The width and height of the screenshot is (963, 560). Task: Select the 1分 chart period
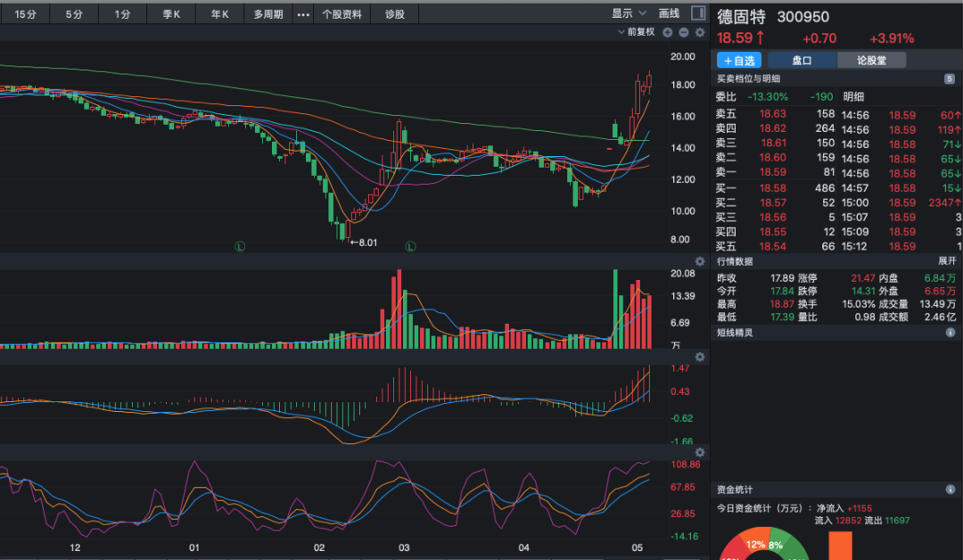coord(122,14)
